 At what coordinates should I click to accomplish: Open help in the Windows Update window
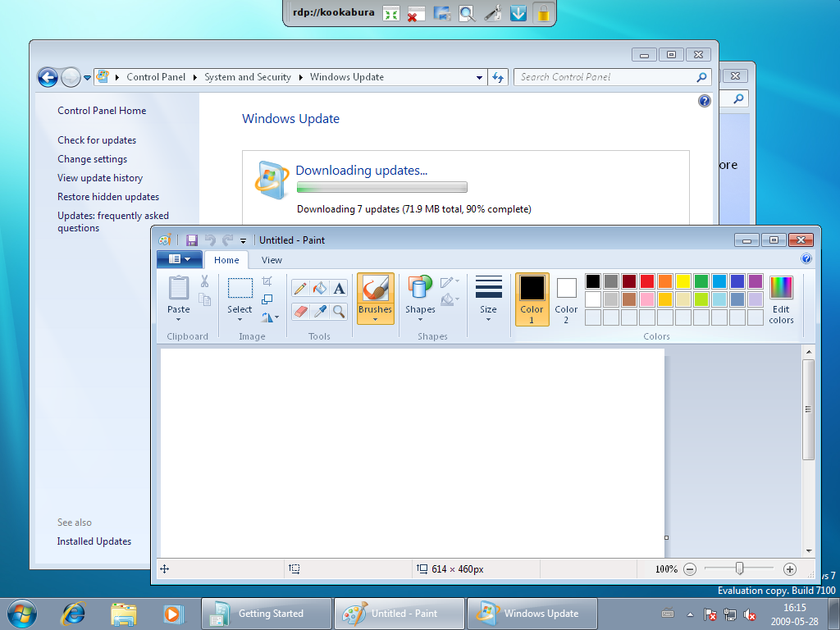coord(705,101)
